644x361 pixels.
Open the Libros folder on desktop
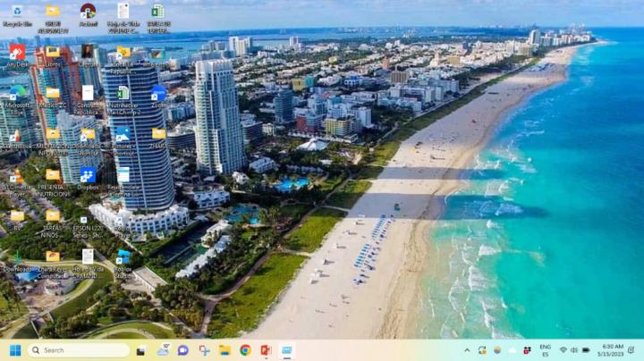point(53,53)
